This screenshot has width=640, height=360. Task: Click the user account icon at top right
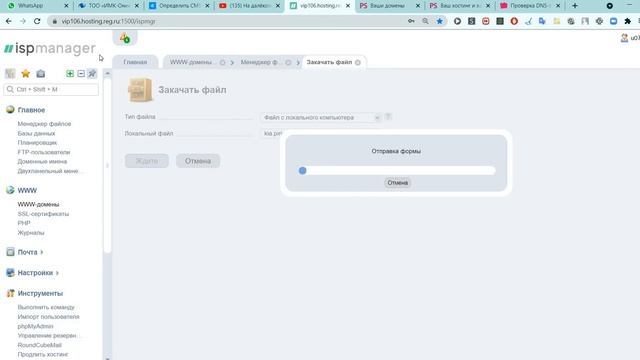624,38
